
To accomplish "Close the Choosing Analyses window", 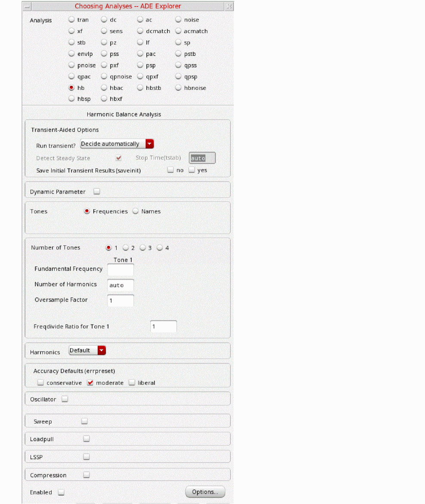I will click(229, 6).
